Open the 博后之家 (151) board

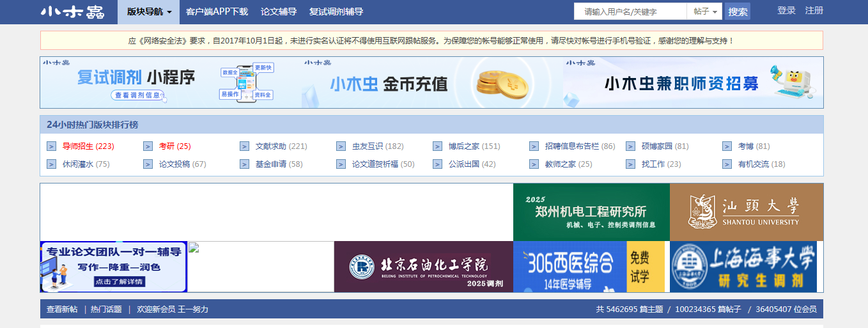click(474, 146)
